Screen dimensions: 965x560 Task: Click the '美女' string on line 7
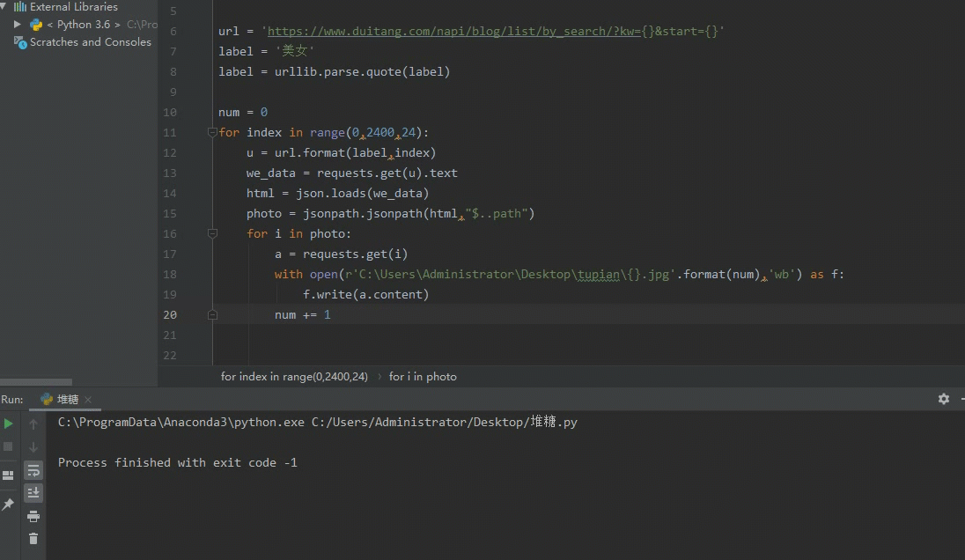pyautogui.click(x=294, y=51)
